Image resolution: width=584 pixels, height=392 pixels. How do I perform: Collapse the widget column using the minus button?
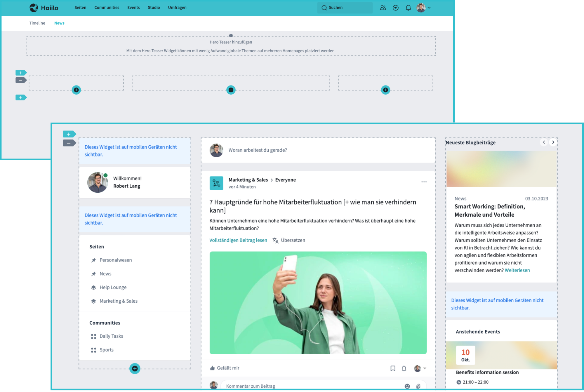(x=69, y=143)
